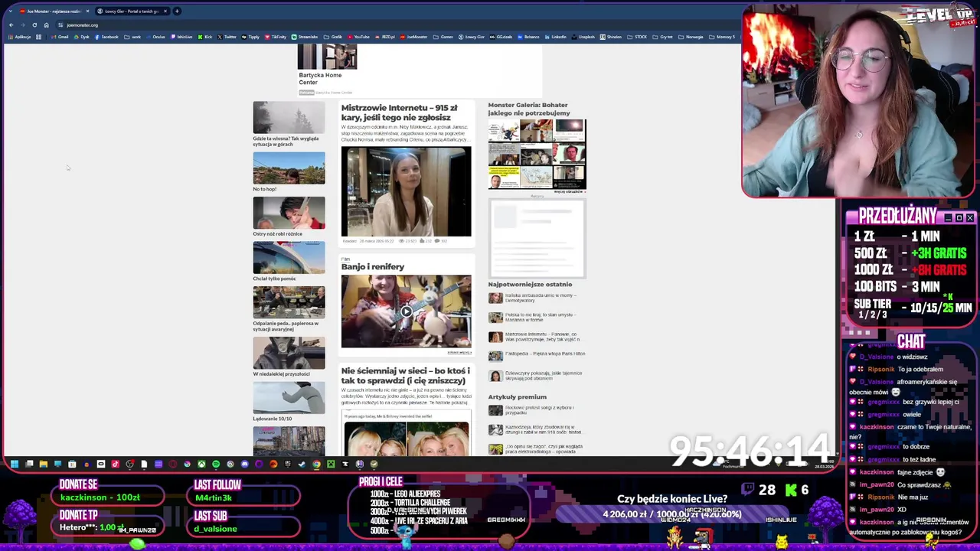Close the Łowcy Gier tab
The image size is (980, 551).
pos(165,11)
